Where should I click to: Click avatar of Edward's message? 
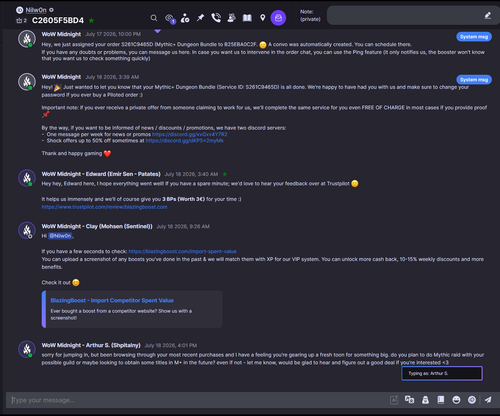coord(27,178)
